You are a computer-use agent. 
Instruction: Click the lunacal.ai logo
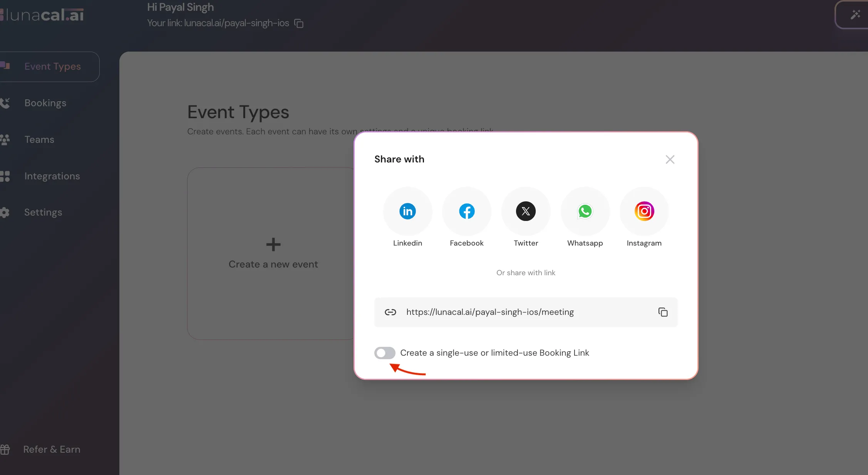tap(43, 15)
